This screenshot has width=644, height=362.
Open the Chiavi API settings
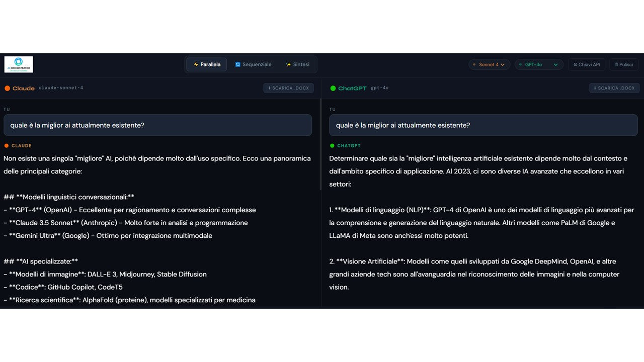point(587,64)
